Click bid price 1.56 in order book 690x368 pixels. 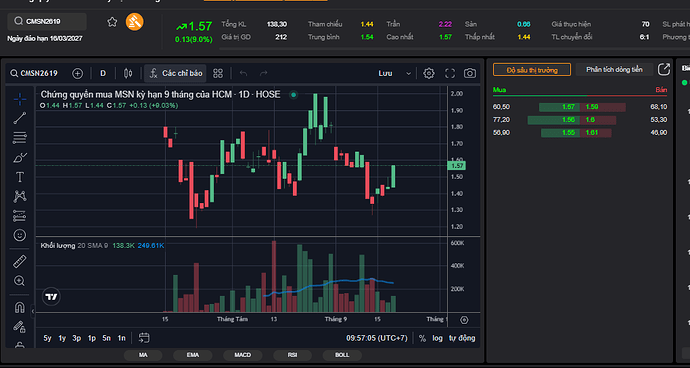pyautogui.click(x=568, y=120)
